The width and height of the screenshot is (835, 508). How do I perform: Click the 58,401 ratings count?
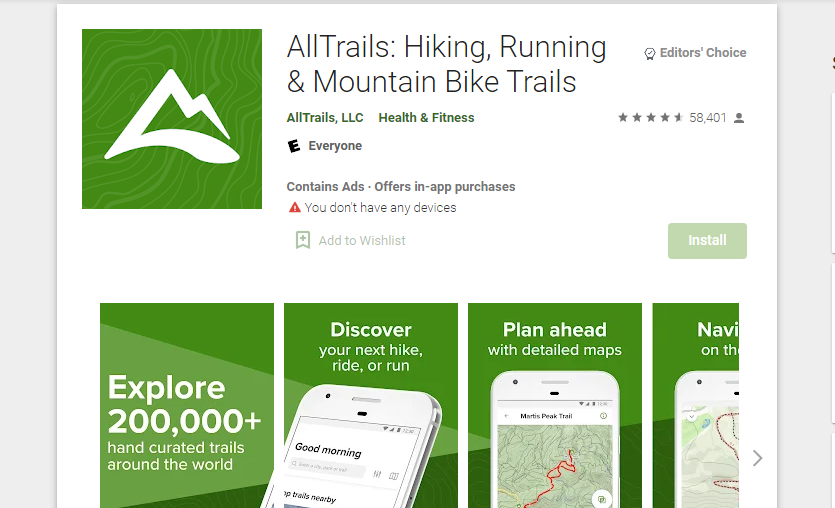(x=708, y=118)
